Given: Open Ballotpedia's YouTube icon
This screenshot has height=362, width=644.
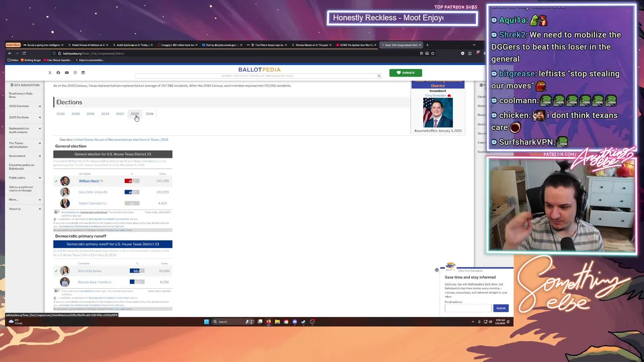Looking at the screenshot, I should click(x=66, y=72).
